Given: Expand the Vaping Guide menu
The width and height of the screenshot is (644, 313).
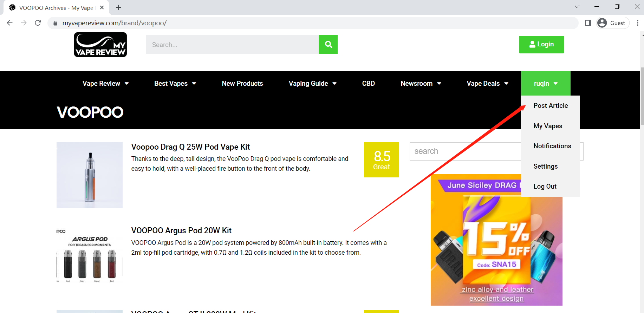Looking at the screenshot, I should 312,83.
